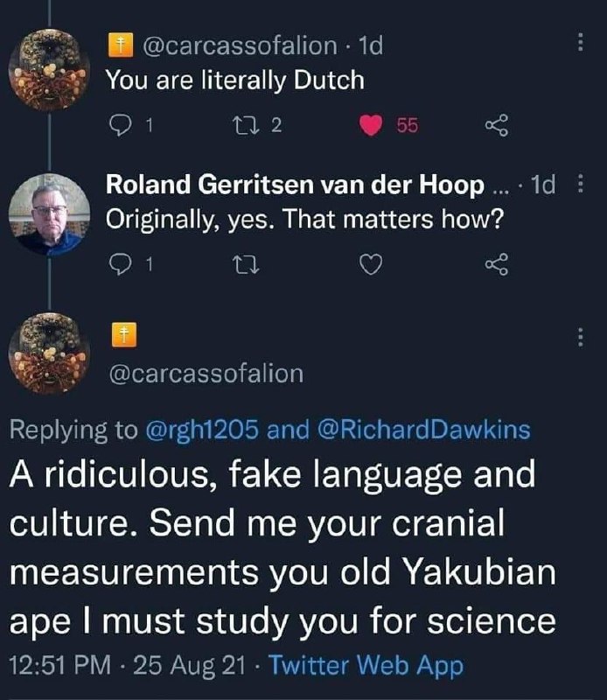This screenshot has height=700, width=607.
Task: Click the Roland Gerritsen van der Hoop name
Action: coord(295,185)
